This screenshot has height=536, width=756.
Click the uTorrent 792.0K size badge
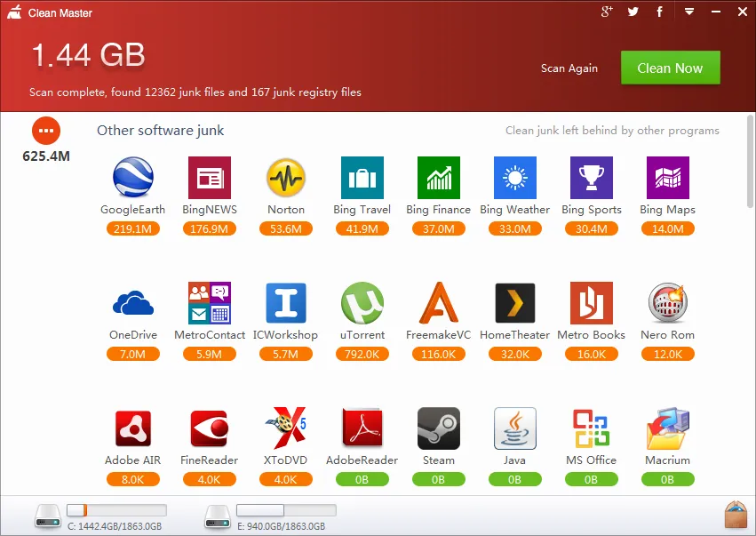pos(362,354)
